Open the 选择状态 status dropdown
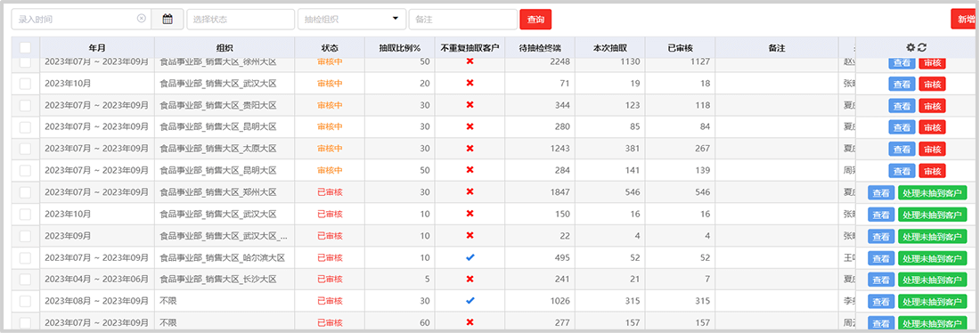 click(241, 20)
